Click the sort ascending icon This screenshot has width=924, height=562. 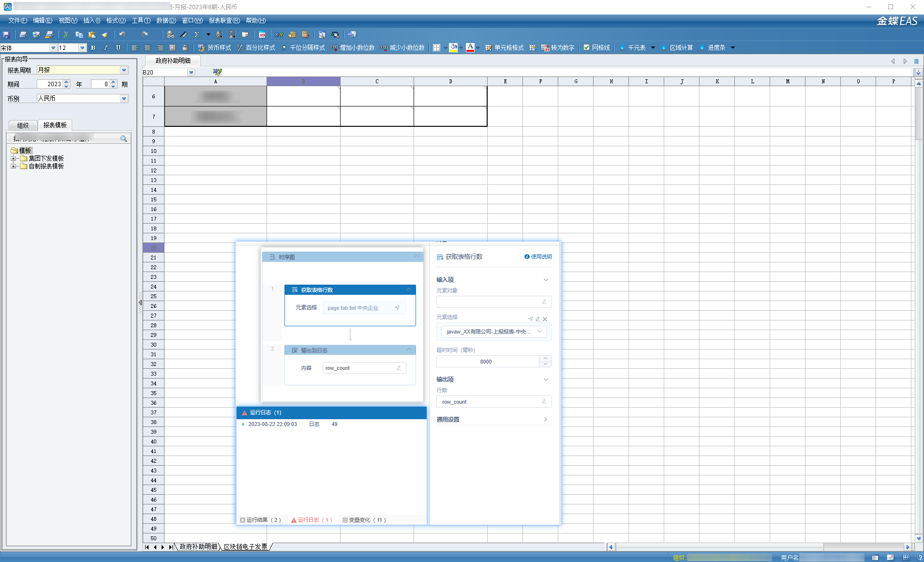tap(219, 34)
